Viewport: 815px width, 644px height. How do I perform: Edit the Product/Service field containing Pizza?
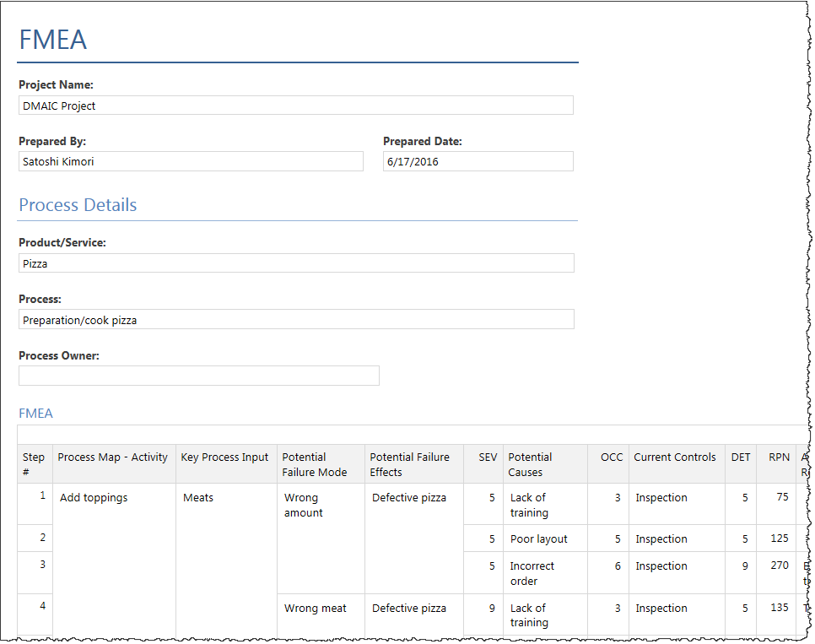(295, 263)
